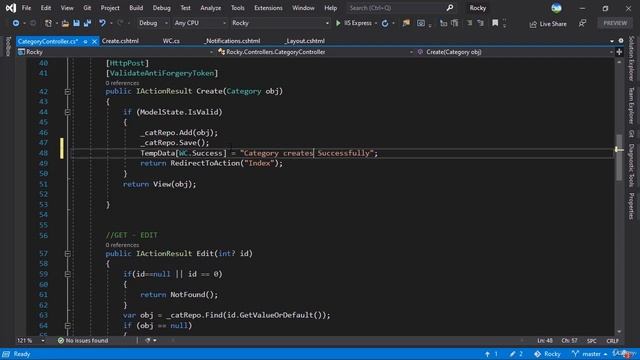
Task: Click the indent toolbar icon left of Bookmark
Action: point(480,23)
